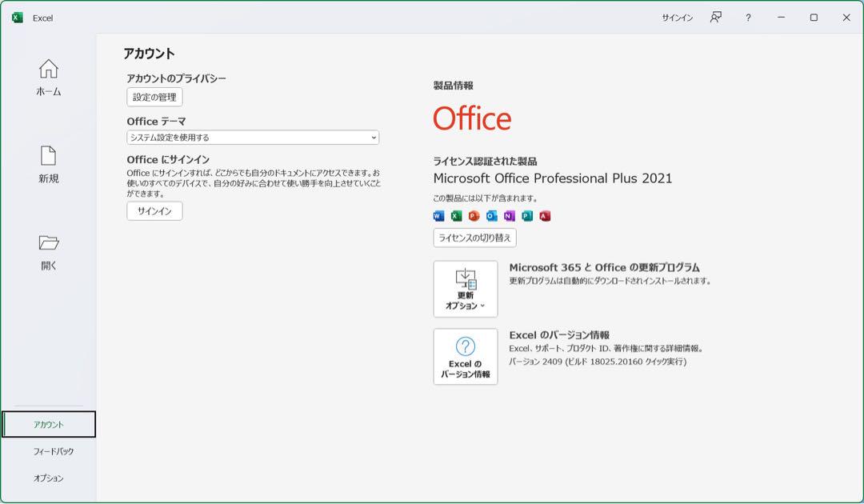Image resolution: width=864 pixels, height=504 pixels.
Task: Open the ホーム (Home) page icon
Action: tap(49, 69)
